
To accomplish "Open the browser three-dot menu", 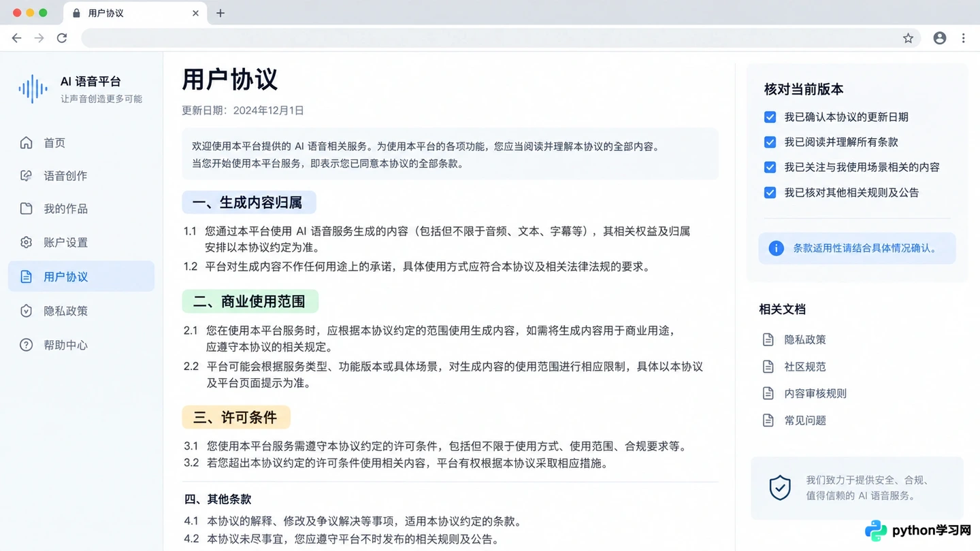I will (x=963, y=38).
